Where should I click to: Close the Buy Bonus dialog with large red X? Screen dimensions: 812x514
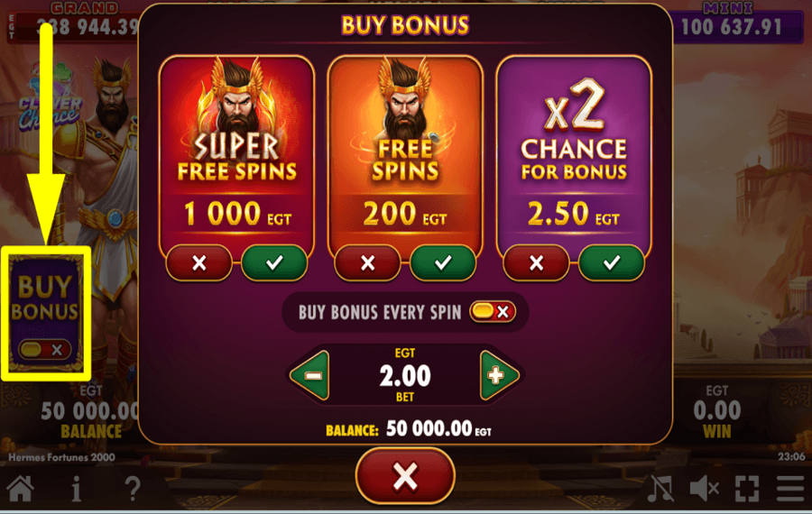coord(405,476)
